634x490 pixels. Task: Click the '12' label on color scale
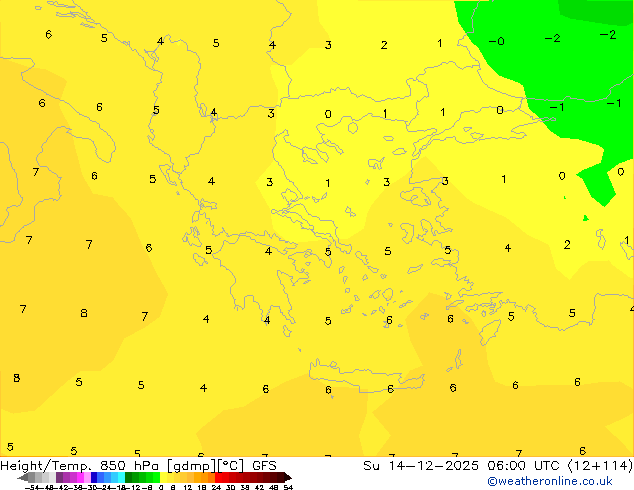[187, 487]
